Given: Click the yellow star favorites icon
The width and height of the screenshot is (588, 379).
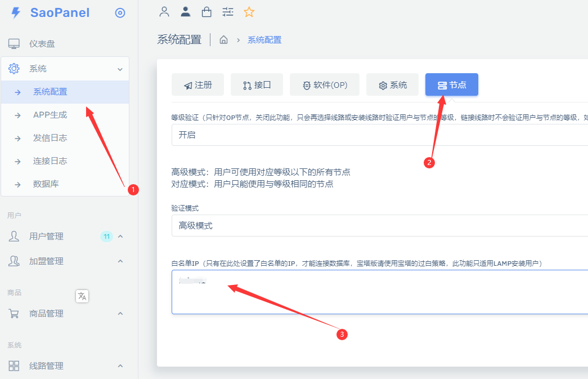Looking at the screenshot, I should tap(249, 11).
